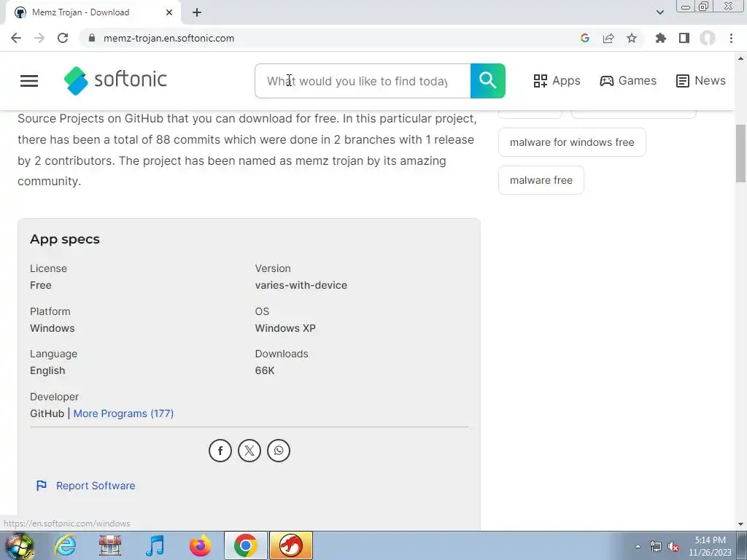Click the green search magnifier button
Screen dimensions: 747x560
488,81
